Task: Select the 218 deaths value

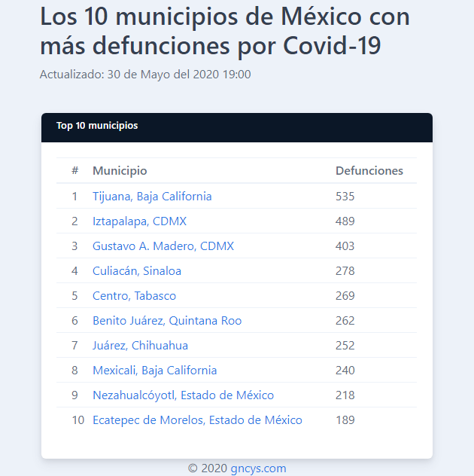Action: 345,395
